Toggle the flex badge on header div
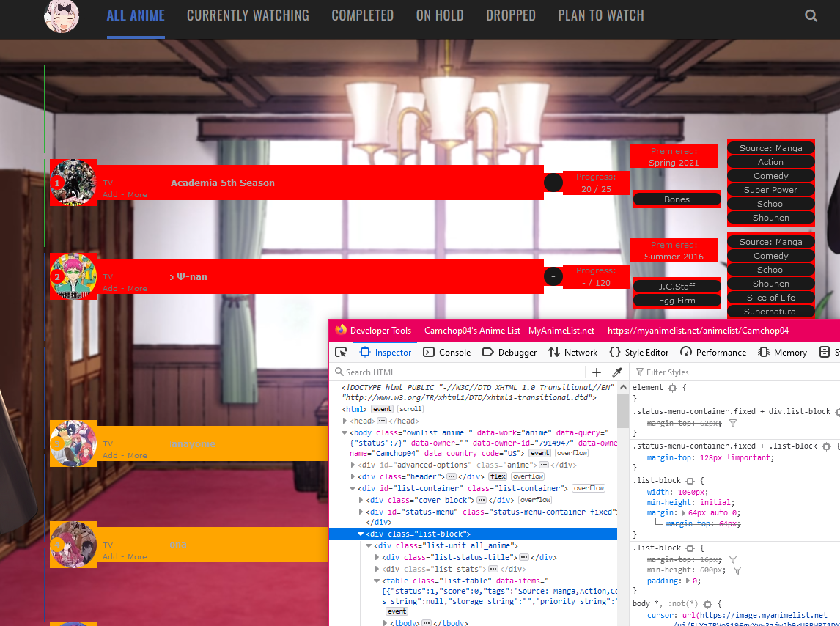840x626 pixels. (498, 476)
